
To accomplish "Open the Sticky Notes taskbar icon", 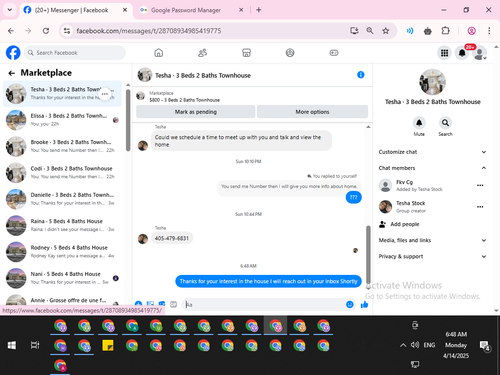I will coord(108,345).
